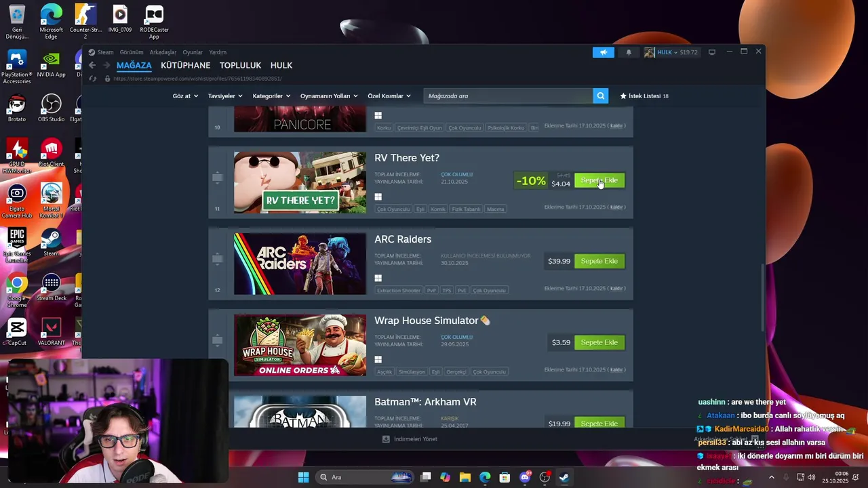
Task: Add Wrap House Simulator to cart
Action: point(599,342)
